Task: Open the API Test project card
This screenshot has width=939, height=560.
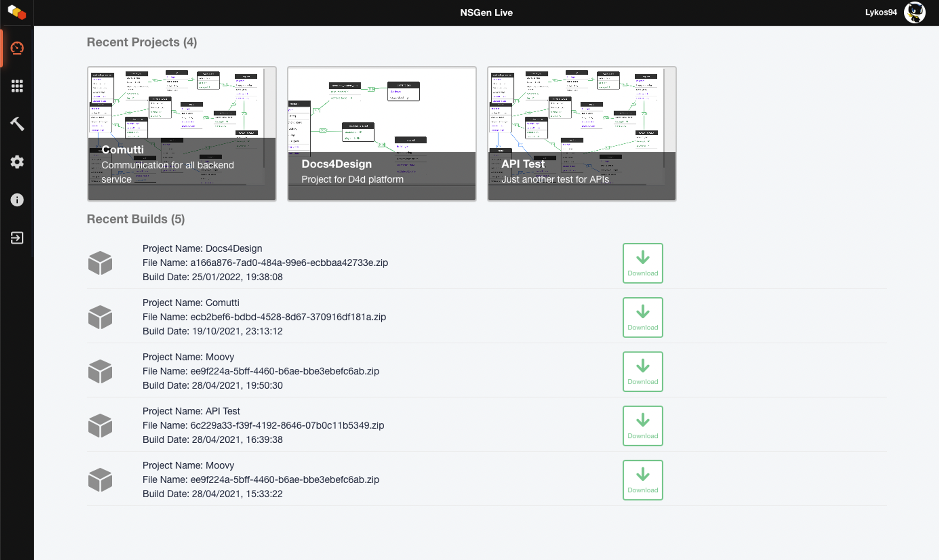Action: point(582,134)
